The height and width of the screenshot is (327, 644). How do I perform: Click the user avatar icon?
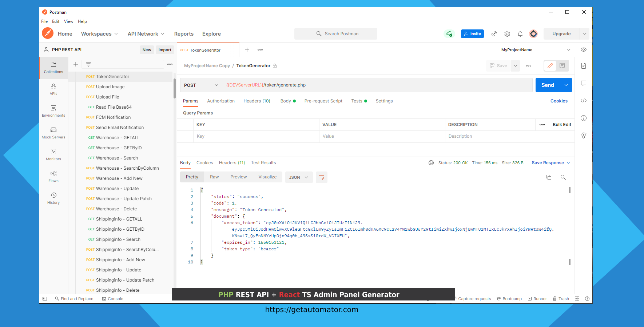coord(533,34)
